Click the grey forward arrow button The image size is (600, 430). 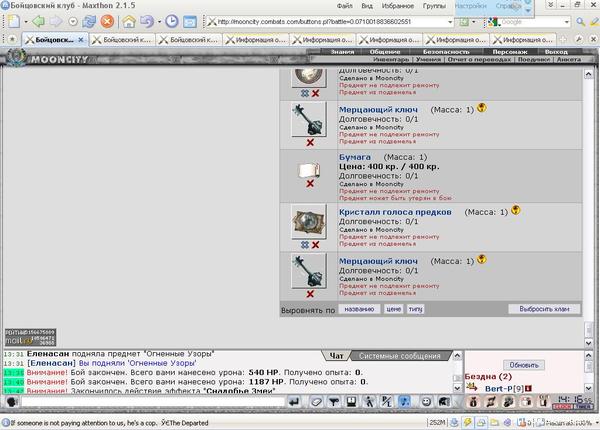coord(56,21)
